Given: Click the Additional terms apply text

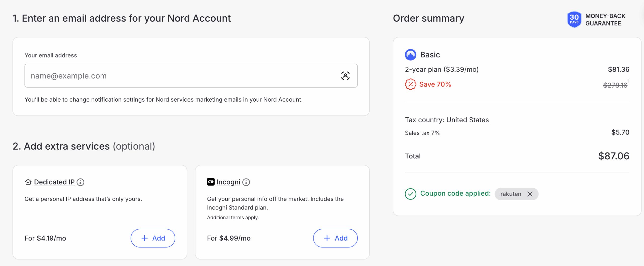Looking at the screenshot, I should click(233, 217).
